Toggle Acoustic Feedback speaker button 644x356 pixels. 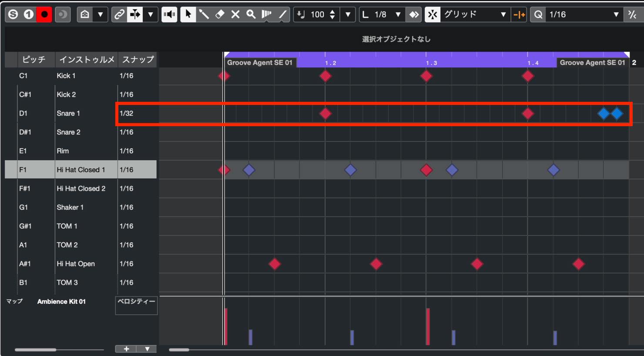(169, 14)
